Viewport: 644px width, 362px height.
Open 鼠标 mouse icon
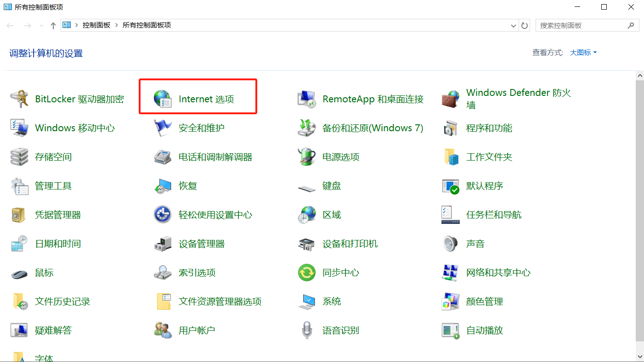click(x=19, y=273)
